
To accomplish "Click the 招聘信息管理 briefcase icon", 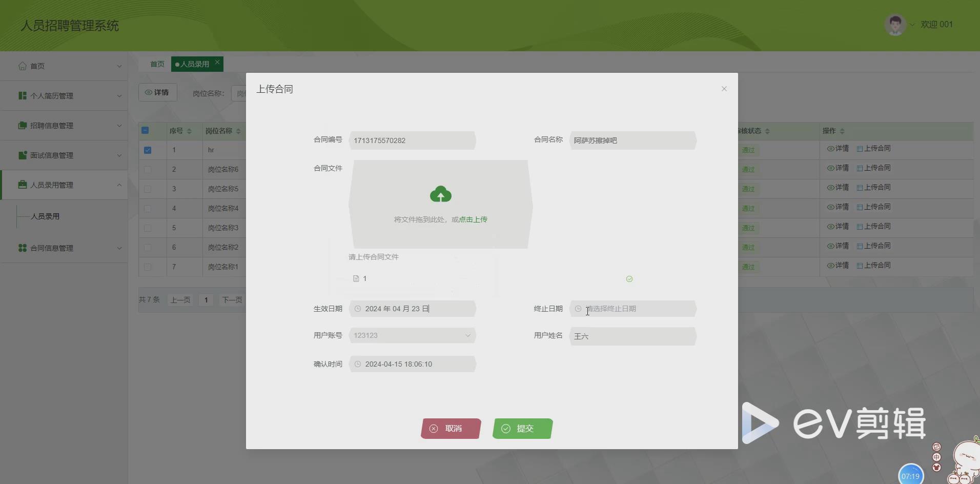I will tap(22, 125).
